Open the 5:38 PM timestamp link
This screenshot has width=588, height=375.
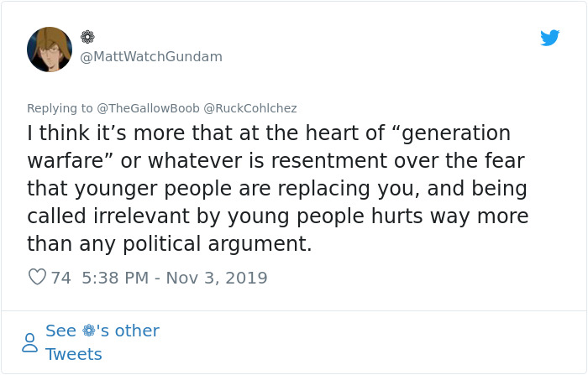pos(118,277)
